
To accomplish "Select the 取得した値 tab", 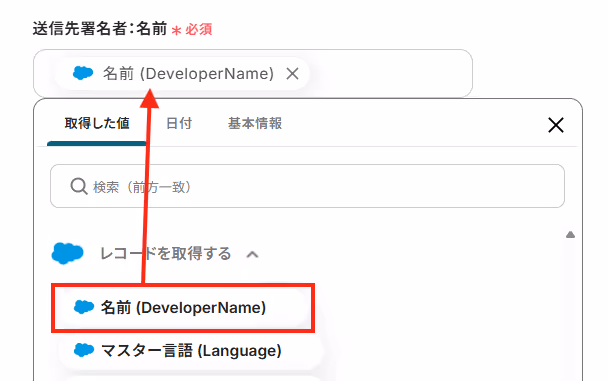I will coord(97,124).
